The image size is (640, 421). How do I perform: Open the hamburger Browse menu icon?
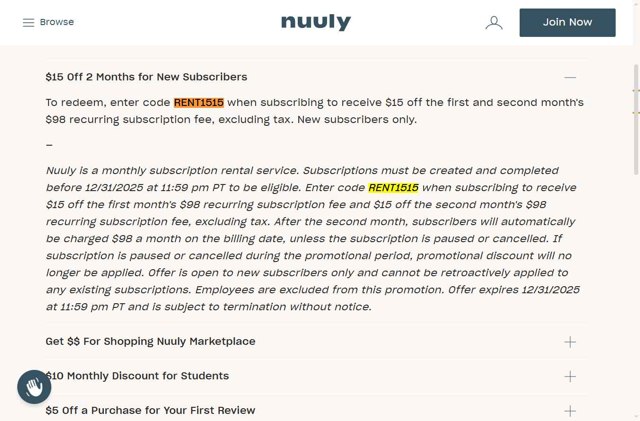pyautogui.click(x=28, y=22)
